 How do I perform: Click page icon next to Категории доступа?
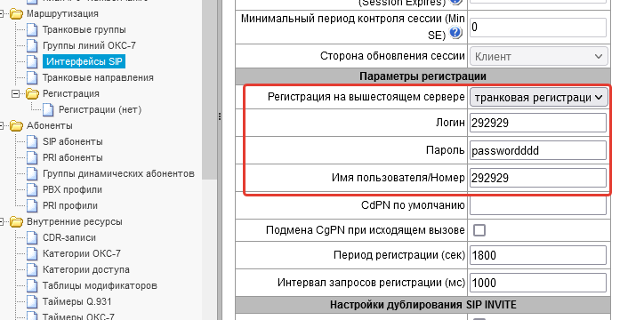(x=32, y=269)
